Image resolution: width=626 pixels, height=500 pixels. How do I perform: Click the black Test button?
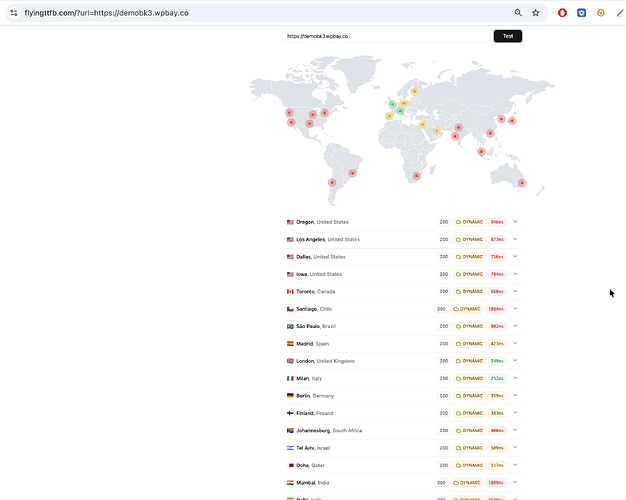pyautogui.click(x=507, y=36)
